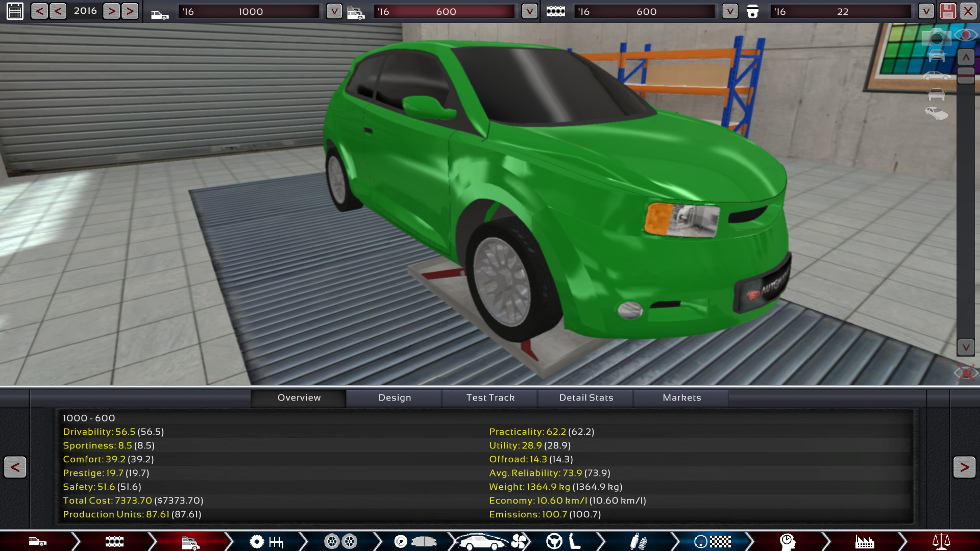Open the balance scales comparison step
Image resolution: width=980 pixels, height=551 pixels.
tap(941, 541)
